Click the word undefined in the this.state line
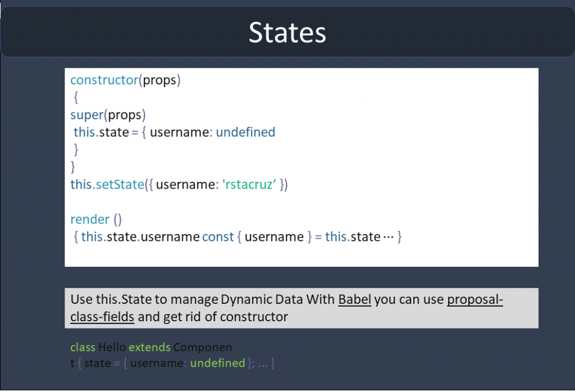 pyautogui.click(x=245, y=133)
